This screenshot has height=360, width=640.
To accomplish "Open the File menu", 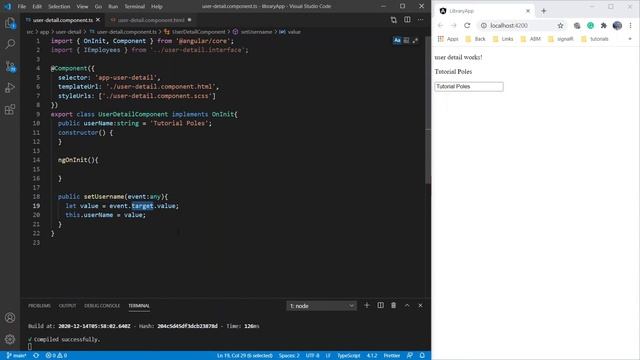I will coord(22,7).
